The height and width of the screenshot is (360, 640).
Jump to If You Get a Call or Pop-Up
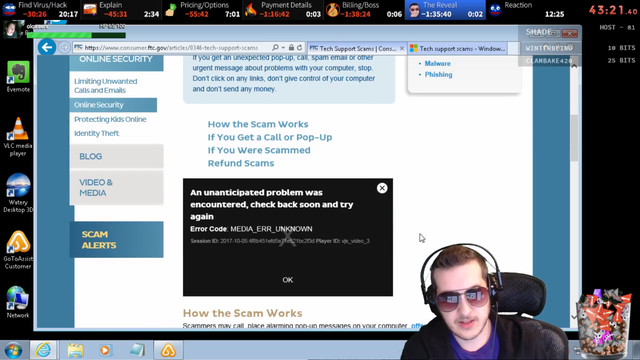click(x=270, y=137)
